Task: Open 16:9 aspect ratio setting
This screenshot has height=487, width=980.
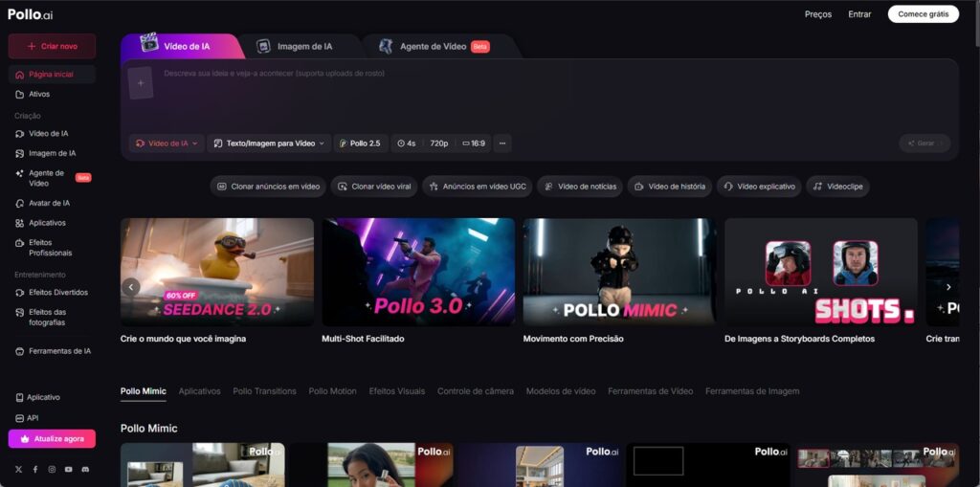Action: pyautogui.click(x=474, y=144)
